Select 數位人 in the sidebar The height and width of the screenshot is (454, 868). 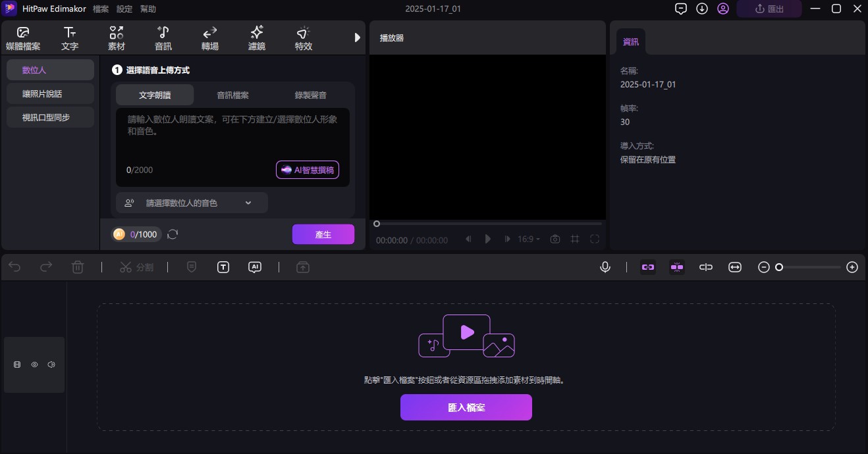click(50, 70)
